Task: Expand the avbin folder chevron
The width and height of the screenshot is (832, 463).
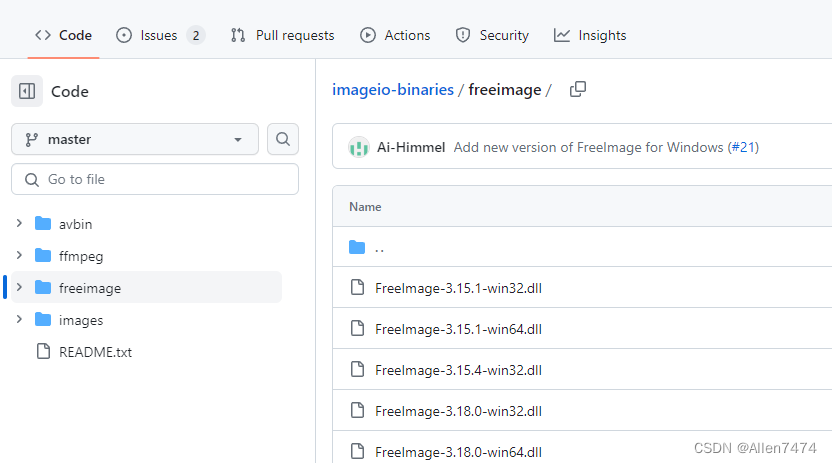Action: coord(19,223)
